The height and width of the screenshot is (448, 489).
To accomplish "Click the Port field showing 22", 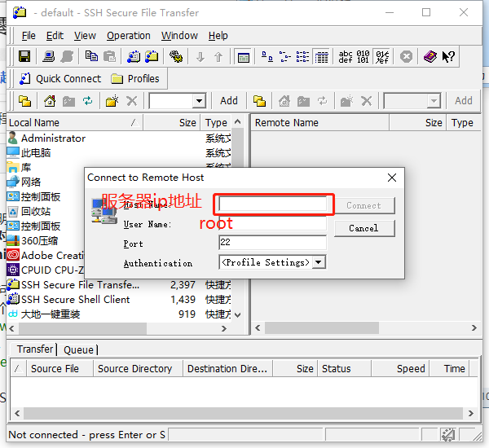I will 272,243.
